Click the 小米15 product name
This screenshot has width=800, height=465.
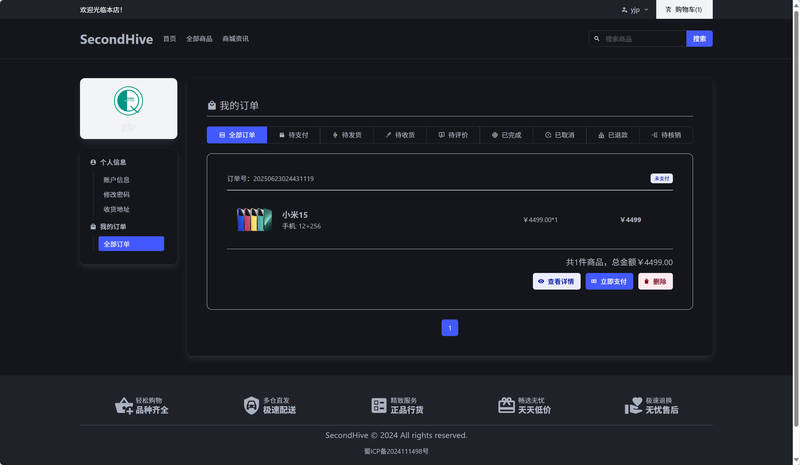pyautogui.click(x=295, y=215)
